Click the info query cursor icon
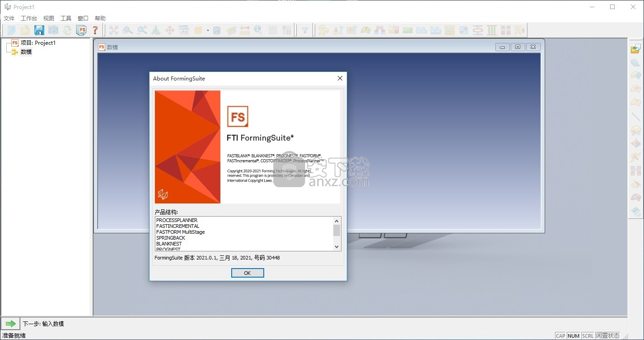 pyautogui.click(x=258, y=30)
